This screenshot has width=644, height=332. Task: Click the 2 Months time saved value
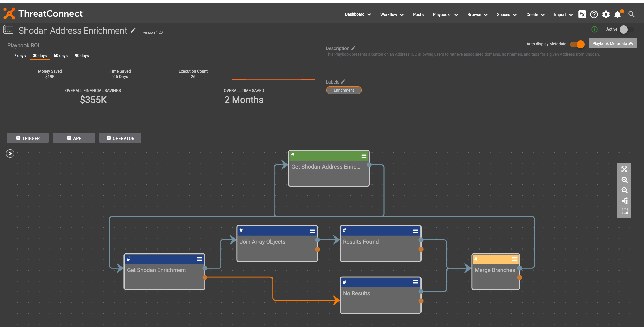(244, 100)
